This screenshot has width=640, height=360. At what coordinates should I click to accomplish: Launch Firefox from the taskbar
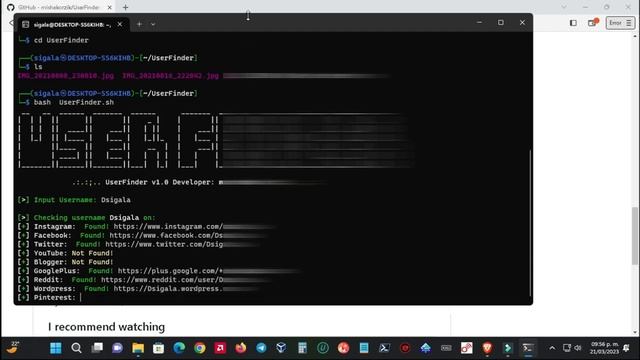point(241,348)
